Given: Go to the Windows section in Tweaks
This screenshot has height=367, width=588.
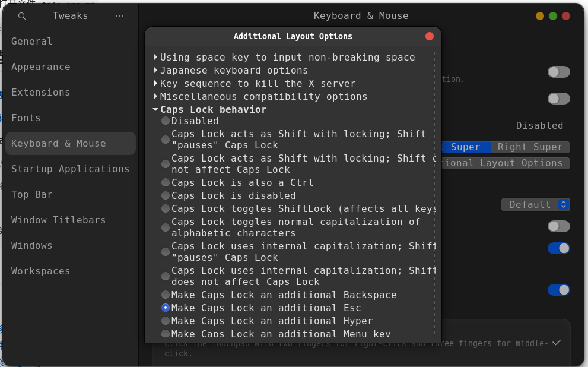Looking at the screenshot, I should pyautogui.click(x=31, y=245).
